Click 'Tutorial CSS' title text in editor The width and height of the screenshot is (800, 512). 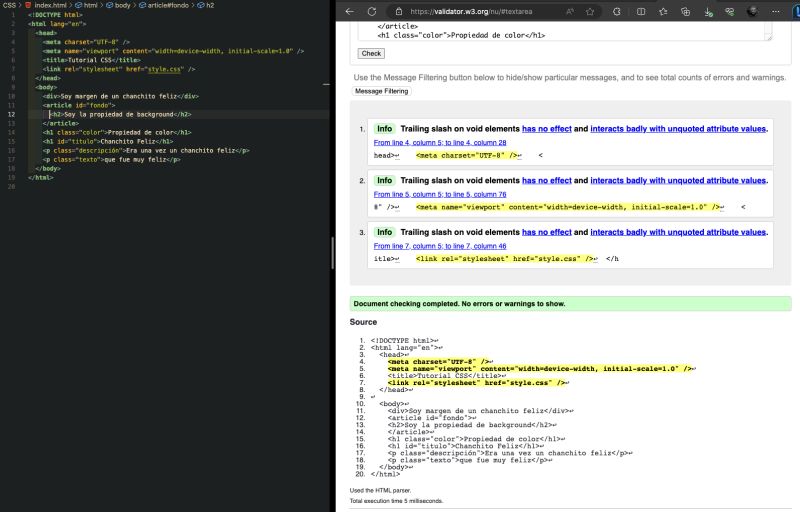[x=89, y=60]
